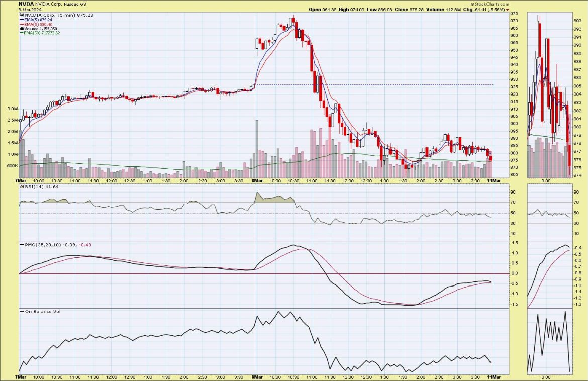
Task: Select the RSI zigzag icon above the indicator panel
Action: pos(22,187)
